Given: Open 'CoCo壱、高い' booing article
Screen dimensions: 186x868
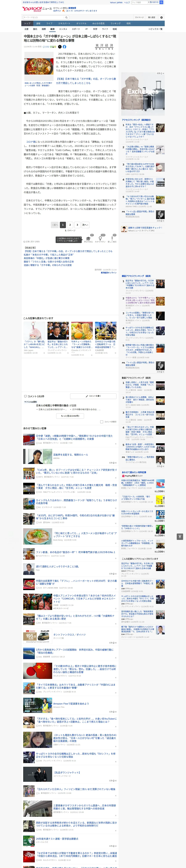Looking at the screenshot, I should [76, 471].
